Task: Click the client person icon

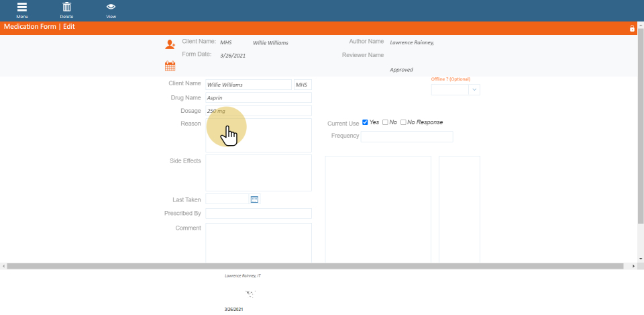Action: click(170, 44)
